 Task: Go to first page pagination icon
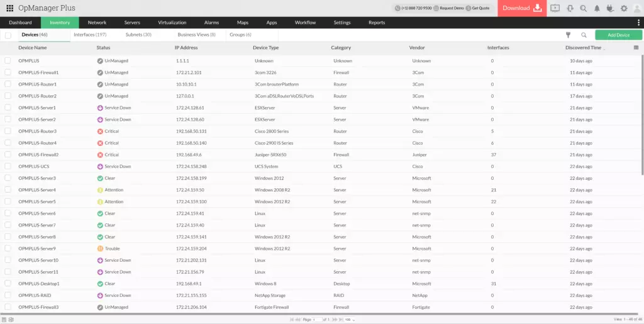(x=292, y=320)
